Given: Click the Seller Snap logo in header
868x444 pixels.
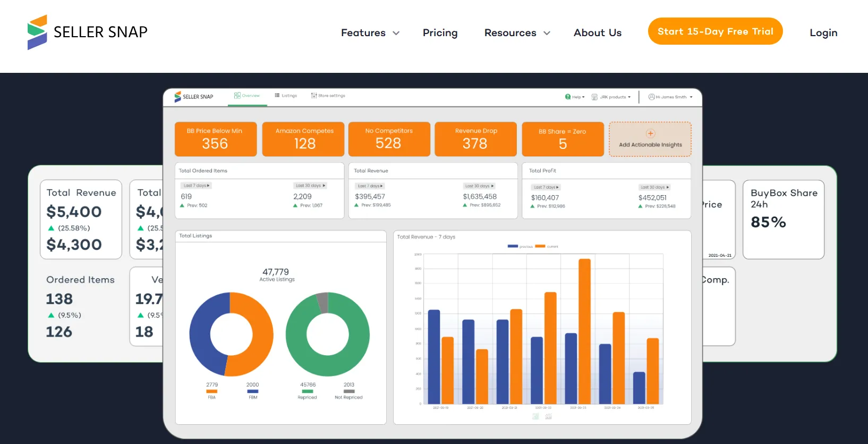Looking at the screenshot, I should 88,32.
